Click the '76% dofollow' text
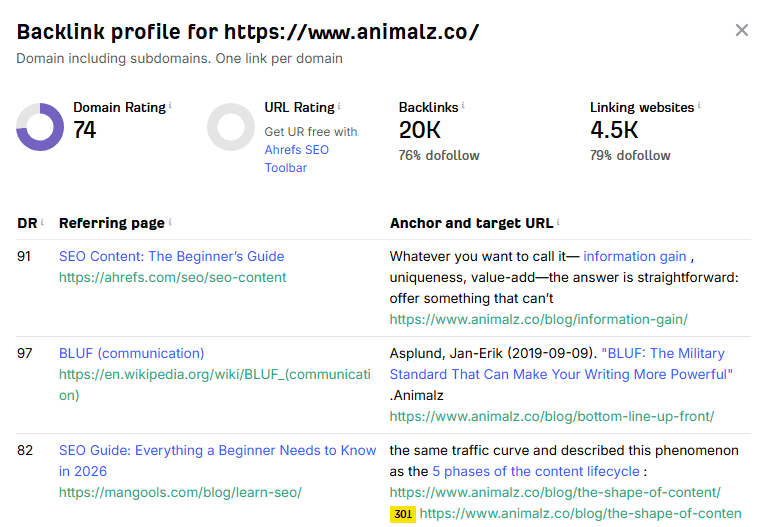 click(439, 155)
